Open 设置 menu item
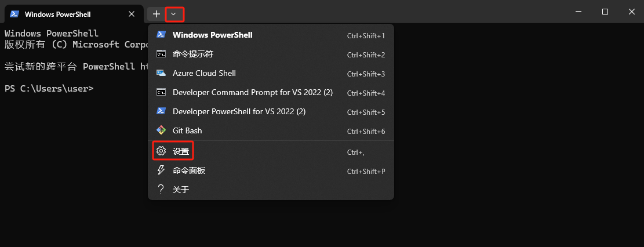 click(x=181, y=151)
